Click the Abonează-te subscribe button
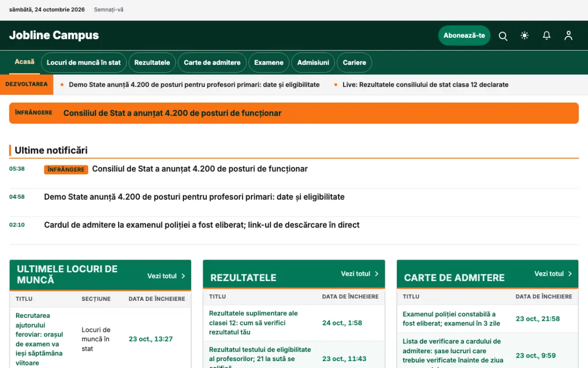Image resolution: width=588 pixels, height=368 pixels. point(464,35)
